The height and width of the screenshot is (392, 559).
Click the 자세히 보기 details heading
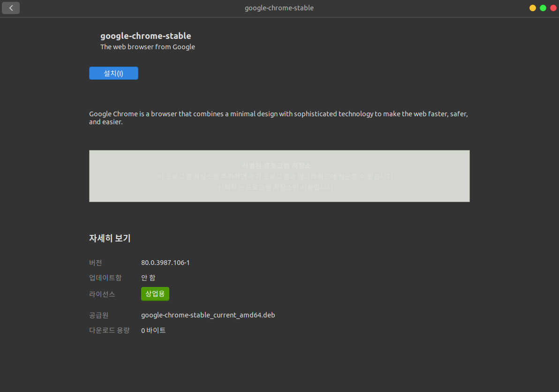(x=110, y=238)
